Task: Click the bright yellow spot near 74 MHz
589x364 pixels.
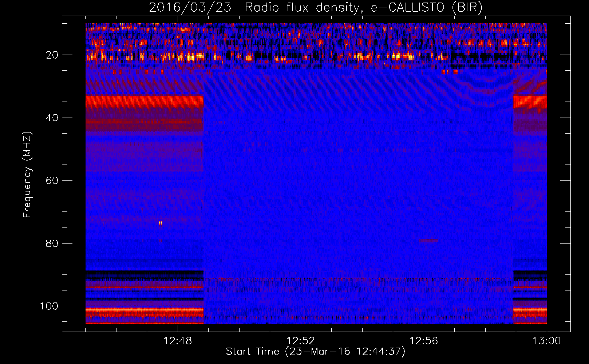Action: (160, 223)
